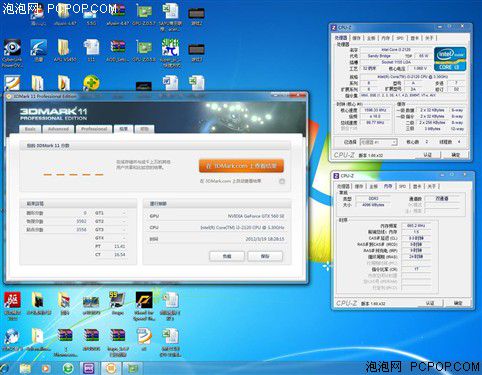482x375 pixels.
Task: Click the DDR3 type field in CPU-Z
Action: click(373, 198)
